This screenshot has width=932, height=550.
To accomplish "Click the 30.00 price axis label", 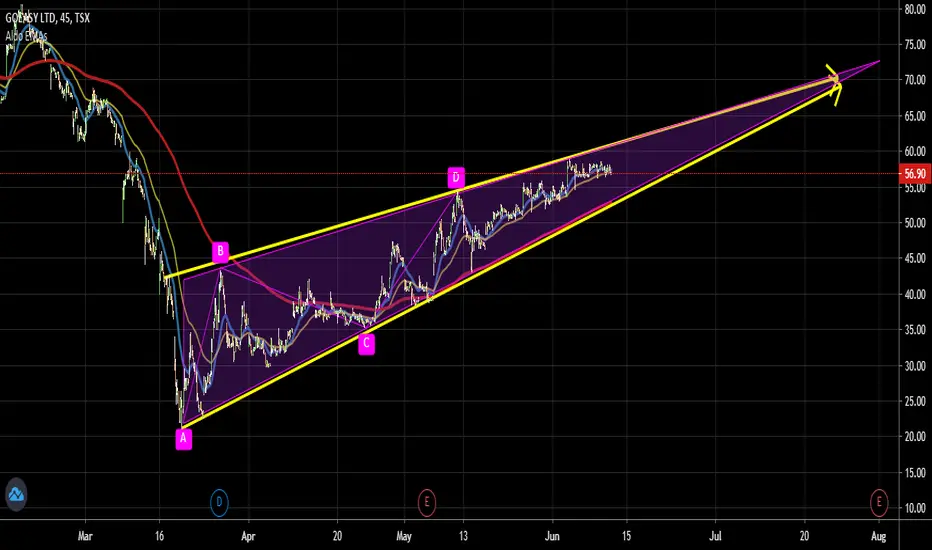I will [915, 366].
